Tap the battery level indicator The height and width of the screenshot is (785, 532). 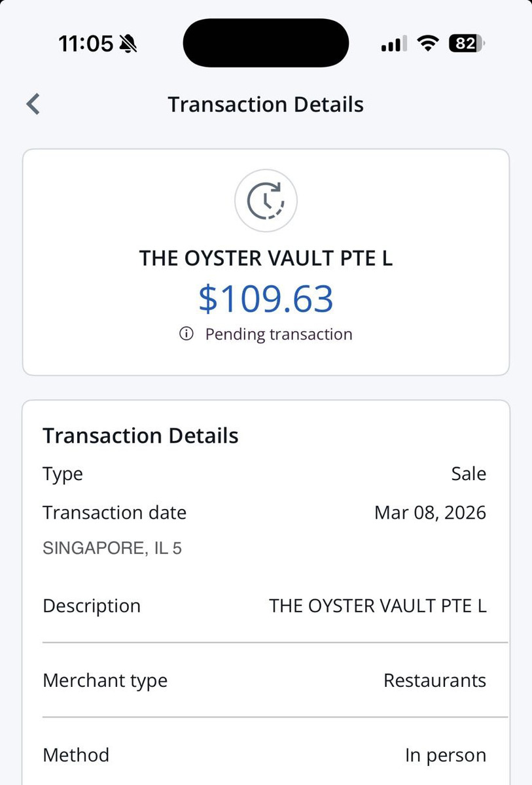[x=467, y=44]
